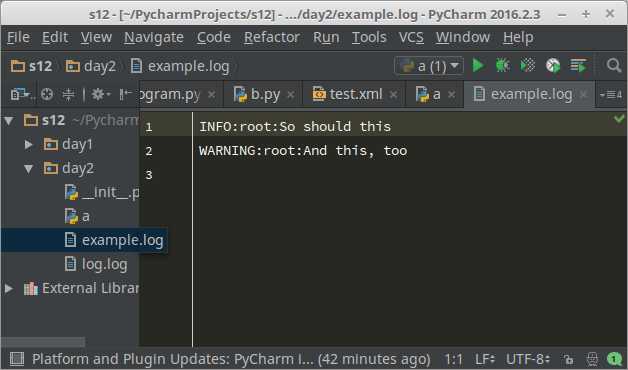The image size is (628, 370).
Task: Open the Run menu
Action: click(x=326, y=37)
